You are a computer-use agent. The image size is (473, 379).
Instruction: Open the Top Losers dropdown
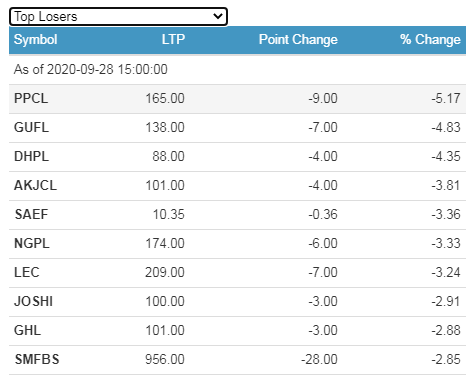pos(118,16)
